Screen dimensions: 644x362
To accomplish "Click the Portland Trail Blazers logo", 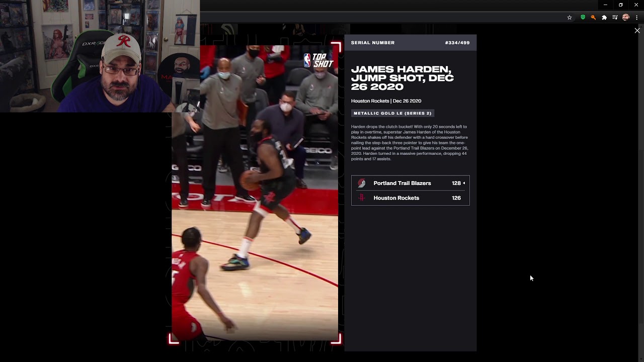I will (x=361, y=183).
